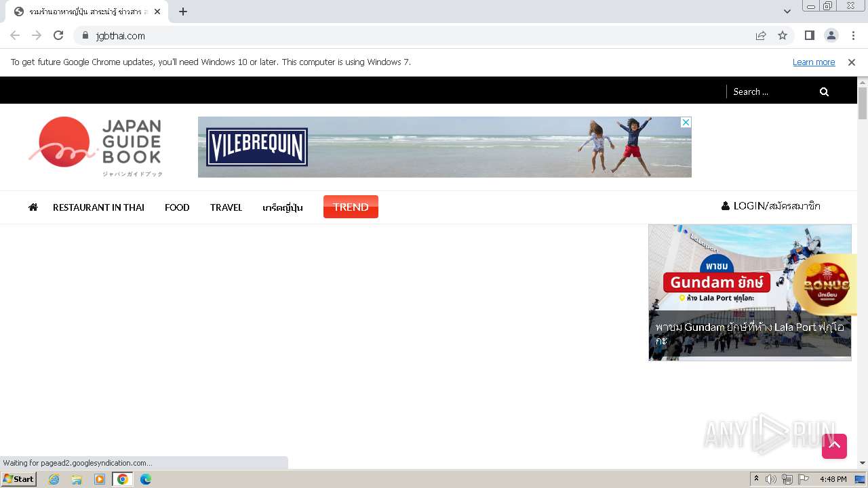
Task: Submit search with the magnifier icon
Action: click(824, 91)
